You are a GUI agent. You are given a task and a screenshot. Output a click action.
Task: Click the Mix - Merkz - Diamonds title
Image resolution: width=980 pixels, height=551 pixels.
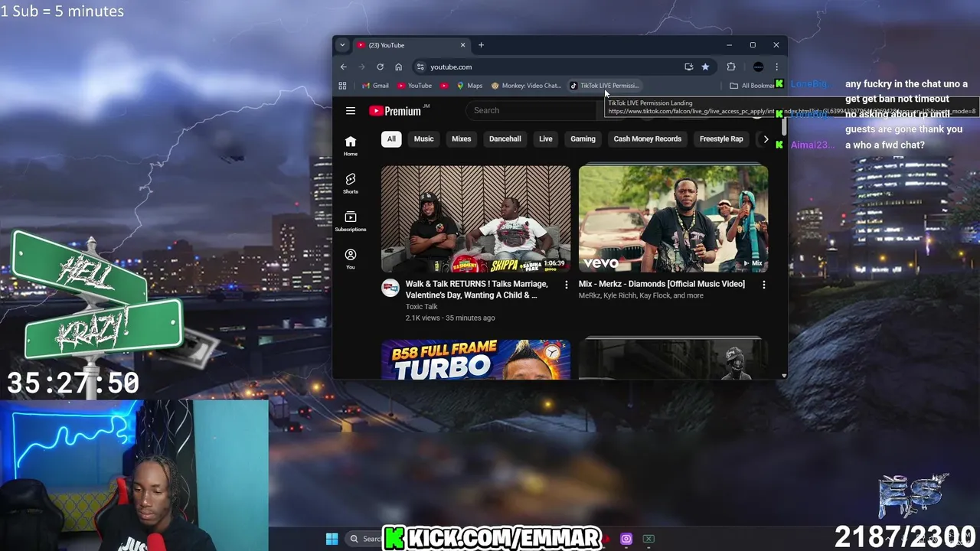(661, 284)
